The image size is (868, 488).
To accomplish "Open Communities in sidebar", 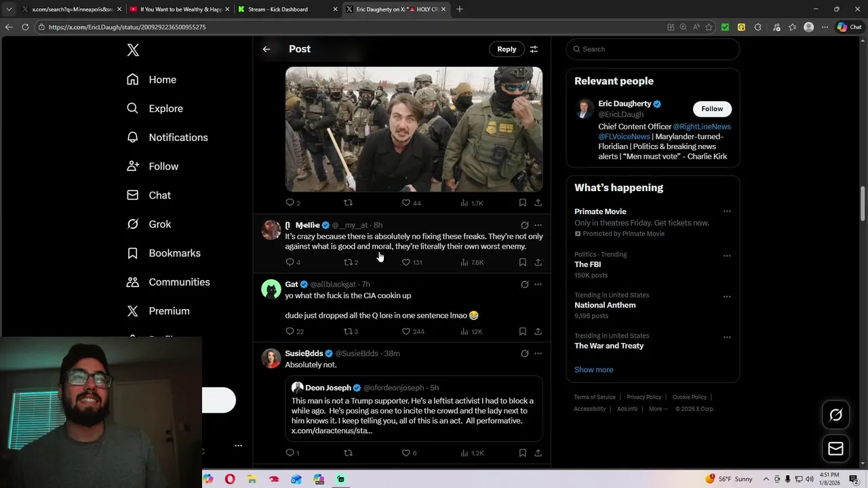I will (x=167, y=282).
